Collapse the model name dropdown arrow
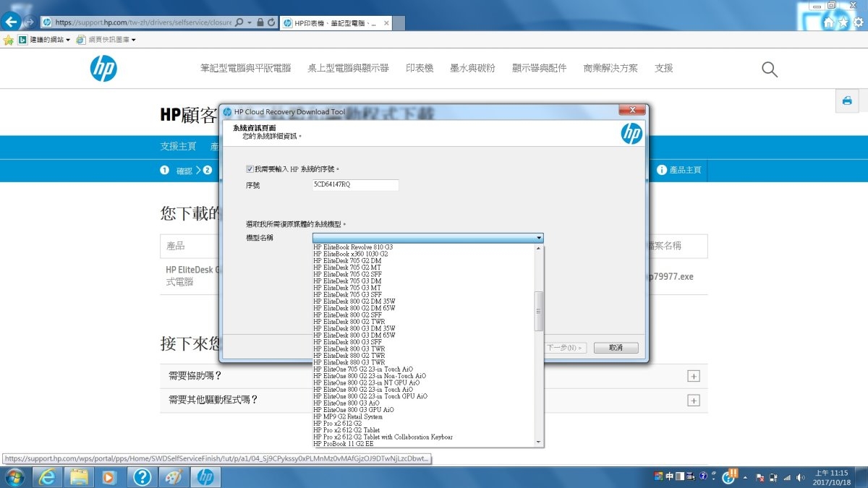 pyautogui.click(x=539, y=238)
